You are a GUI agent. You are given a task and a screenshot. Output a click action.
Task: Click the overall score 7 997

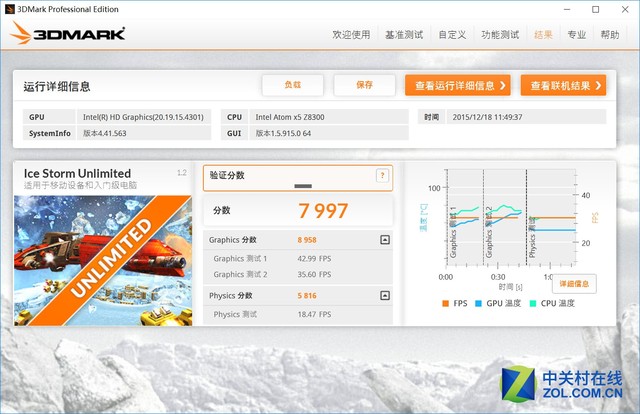(x=323, y=211)
